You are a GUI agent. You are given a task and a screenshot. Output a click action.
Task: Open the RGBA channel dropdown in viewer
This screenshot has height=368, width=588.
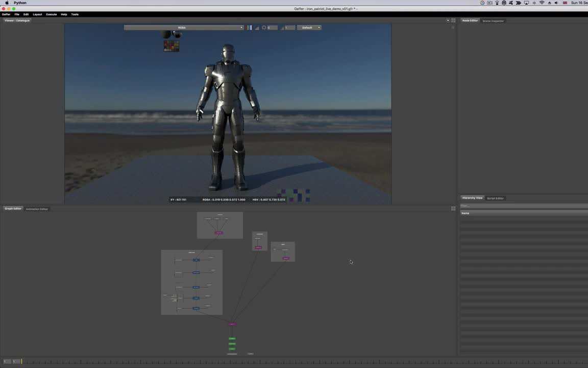click(184, 28)
